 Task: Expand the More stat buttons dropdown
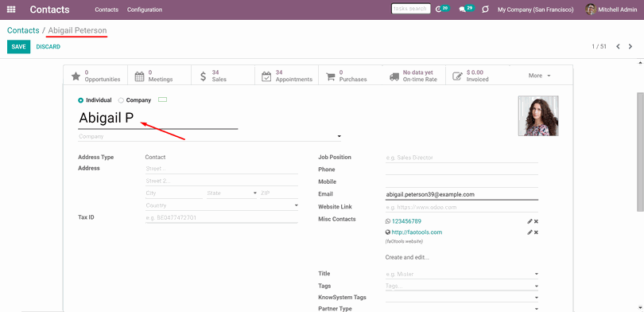pos(539,76)
